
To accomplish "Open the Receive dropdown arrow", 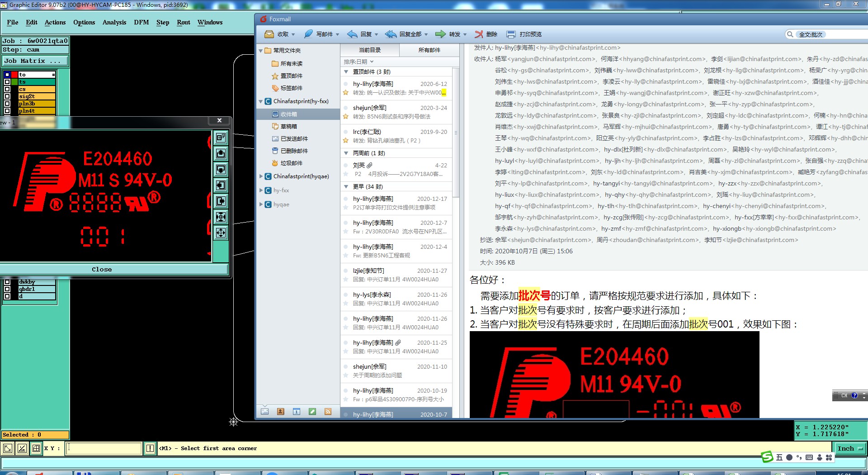I will click(293, 34).
